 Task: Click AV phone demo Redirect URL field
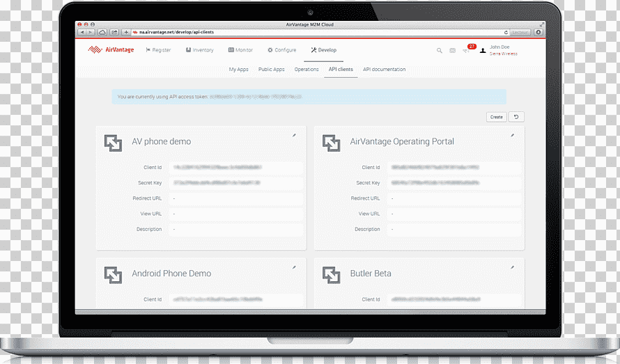click(235, 198)
